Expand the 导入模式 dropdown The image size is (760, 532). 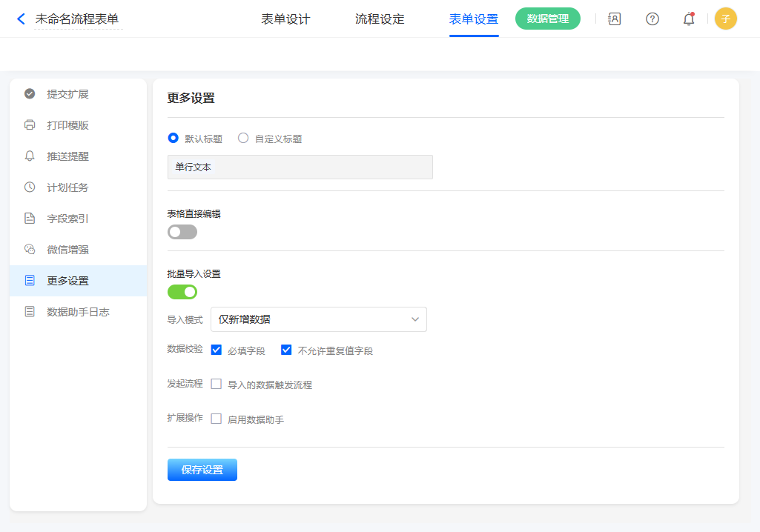coord(319,319)
